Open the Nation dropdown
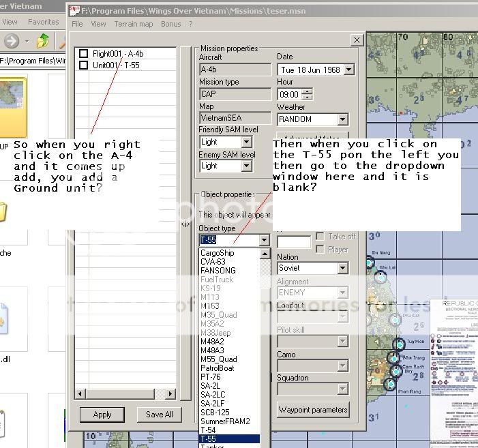Image resolution: width=478 pixels, height=448 pixels. point(343,268)
